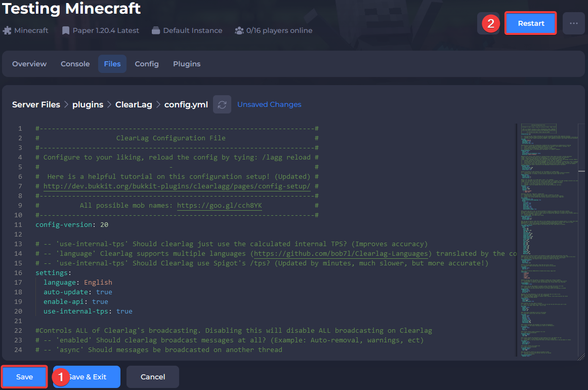
Task: Open the plugins breadcrumb folder
Action: pos(88,104)
